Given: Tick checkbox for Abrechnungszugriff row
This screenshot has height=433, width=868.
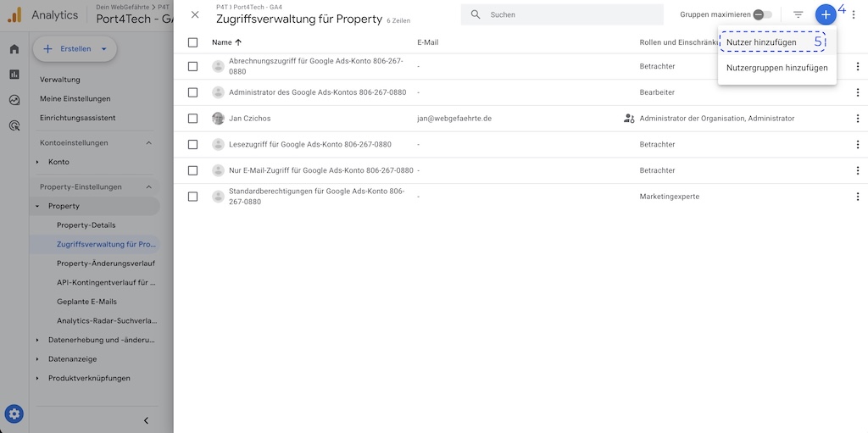Looking at the screenshot, I should click(x=192, y=66).
